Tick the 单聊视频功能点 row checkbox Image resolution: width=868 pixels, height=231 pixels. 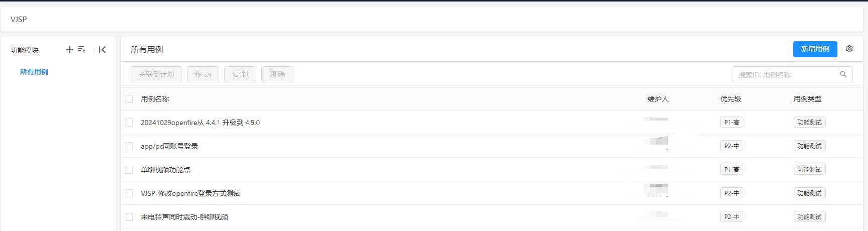(x=129, y=170)
